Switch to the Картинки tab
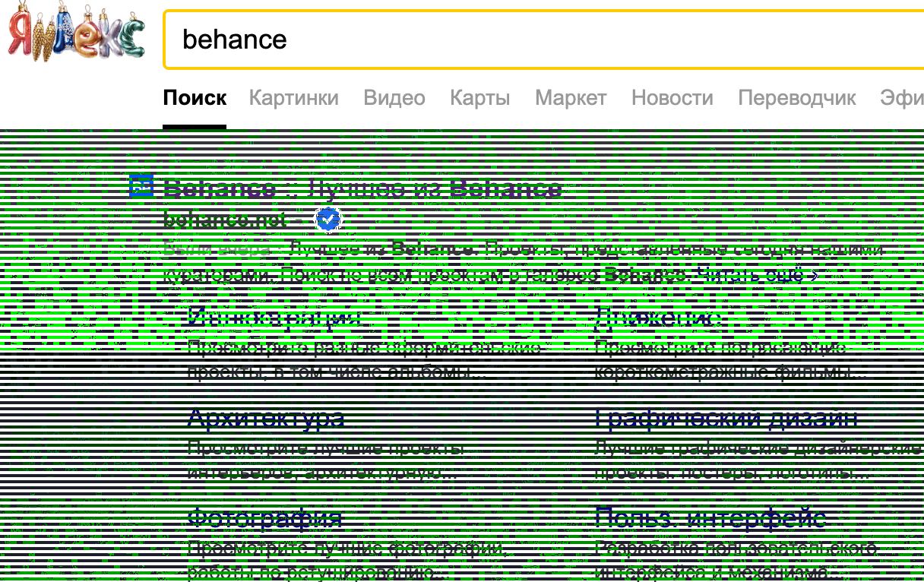Image resolution: width=924 pixels, height=582 pixels. [294, 98]
